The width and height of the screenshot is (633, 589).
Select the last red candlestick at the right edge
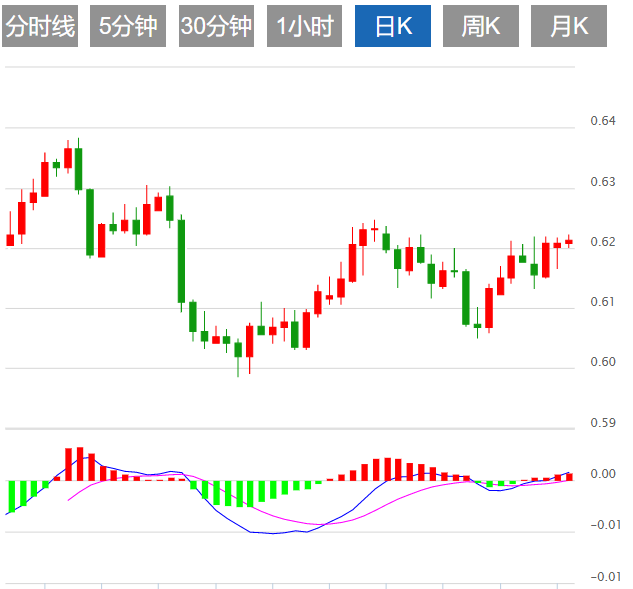point(569,241)
